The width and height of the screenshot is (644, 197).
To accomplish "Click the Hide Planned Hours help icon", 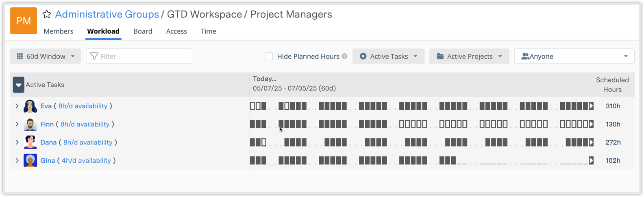I will (x=345, y=56).
